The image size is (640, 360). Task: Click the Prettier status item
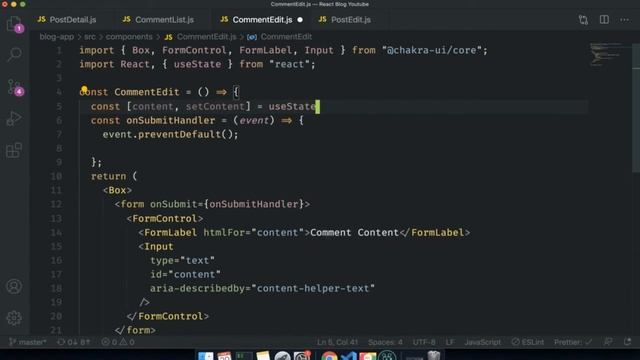[x=572, y=342]
